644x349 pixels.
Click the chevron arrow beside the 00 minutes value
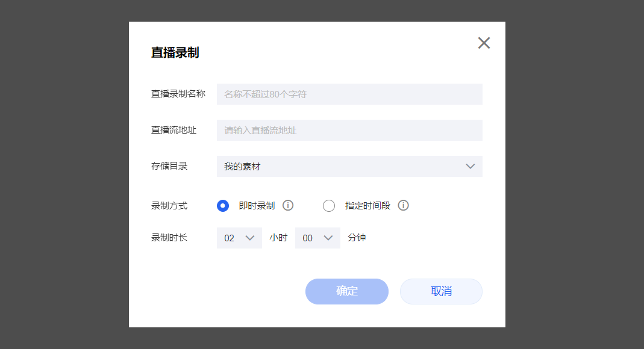tap(328, 238)
